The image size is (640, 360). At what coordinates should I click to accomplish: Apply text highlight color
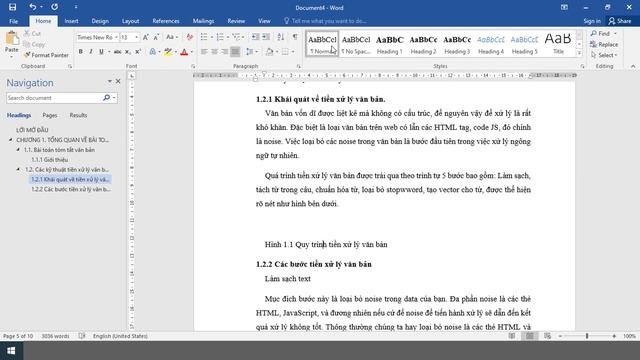tap(168, 52)
